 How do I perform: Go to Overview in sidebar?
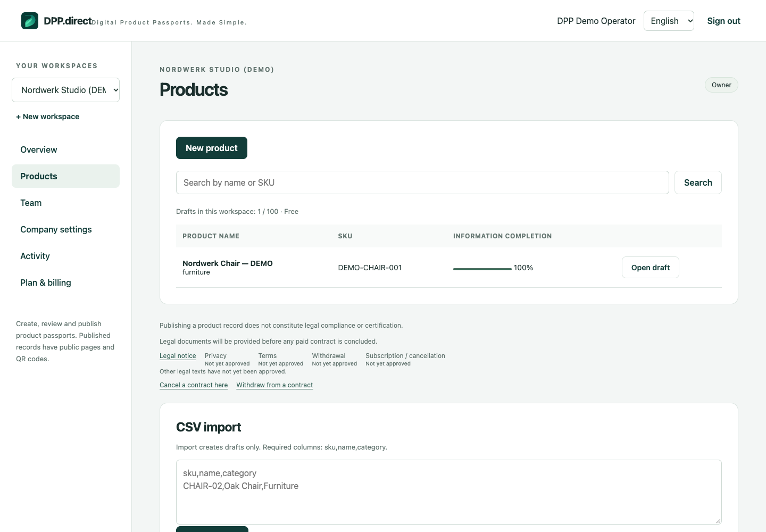pyautogui.click(x=65, y=149)
